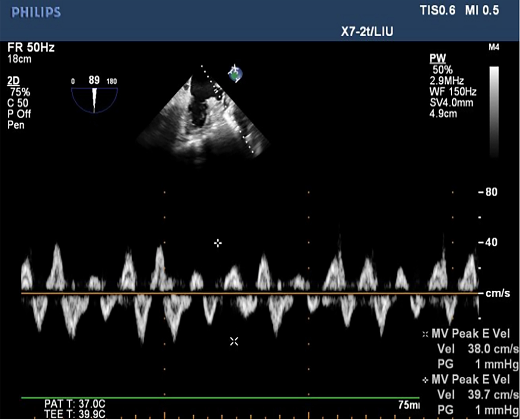Select the plus-shaped caliper on the Doppler trace
The width and height of the screenshot is (520, 420).
tap(218, 243)
